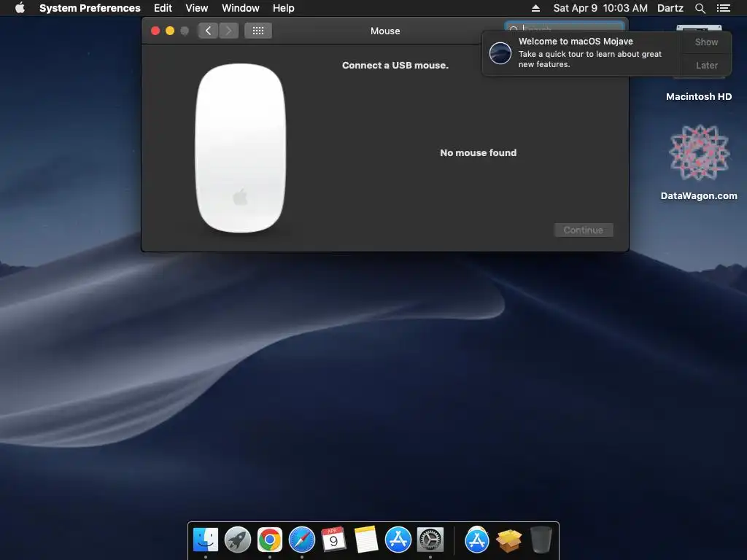Select the Macintosh HD desktop icon

tap(699, 62)
